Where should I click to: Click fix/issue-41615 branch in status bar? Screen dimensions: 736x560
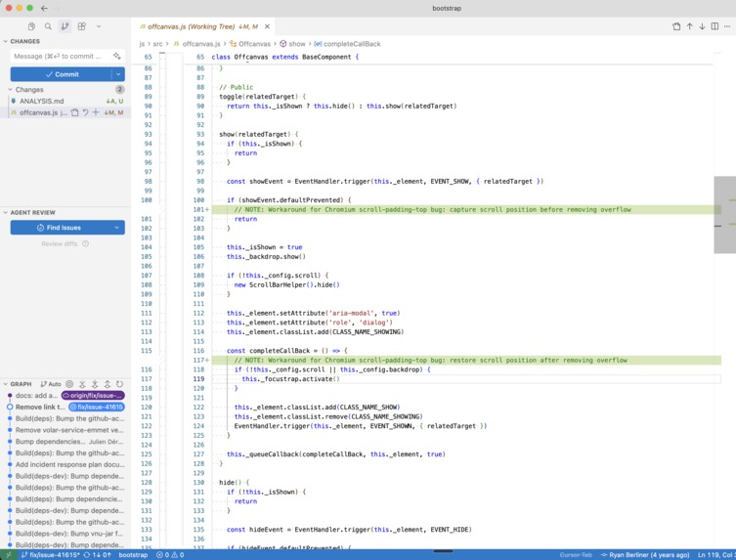[50, 555]
